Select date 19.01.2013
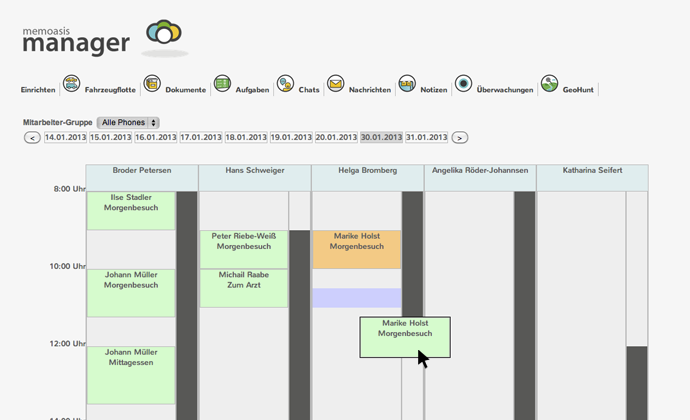The image size is (690, 420). tap(291, 137)
